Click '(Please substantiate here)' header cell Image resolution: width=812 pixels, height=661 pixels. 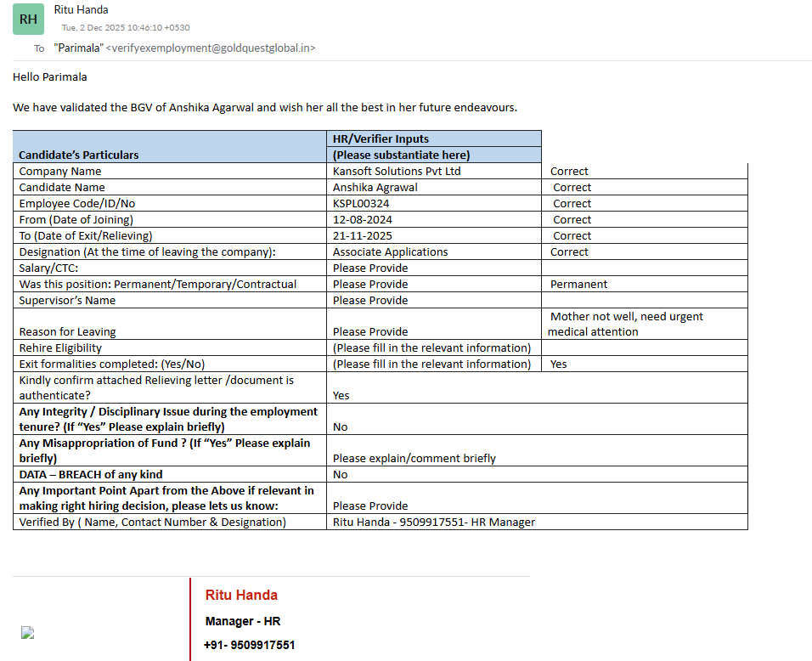(x=434, y=155)
